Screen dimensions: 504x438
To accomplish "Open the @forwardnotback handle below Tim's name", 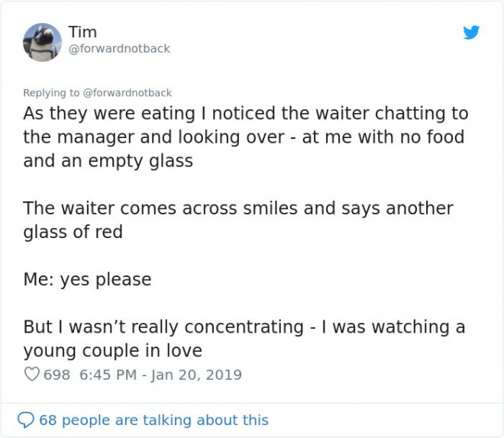I will (119, 49).
